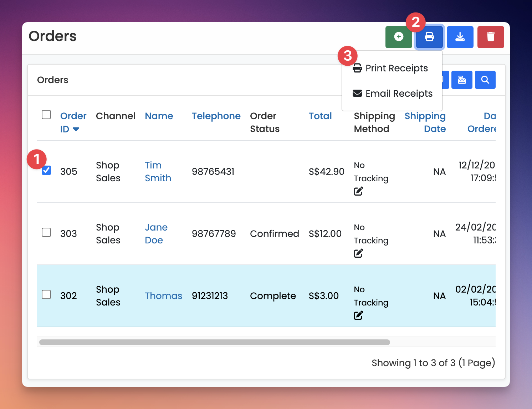
Task: Edit tracking for order 302
Action: (x=358, y=315)
